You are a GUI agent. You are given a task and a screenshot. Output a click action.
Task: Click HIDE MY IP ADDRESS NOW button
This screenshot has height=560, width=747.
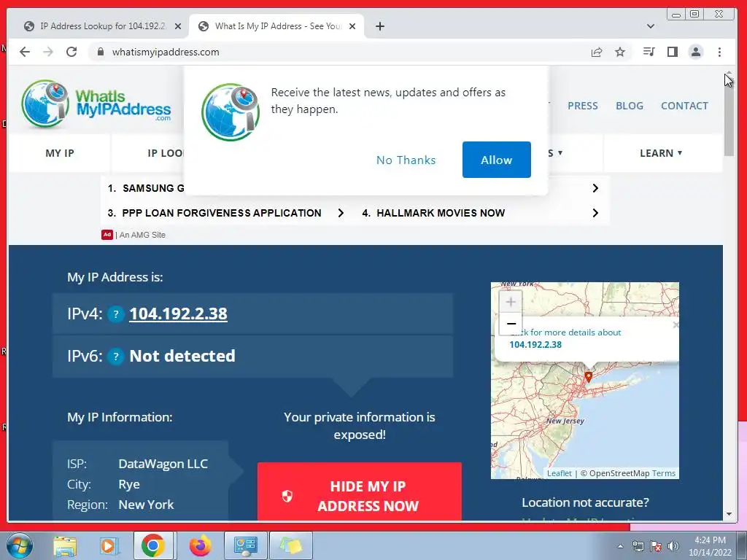pos(359,491)
